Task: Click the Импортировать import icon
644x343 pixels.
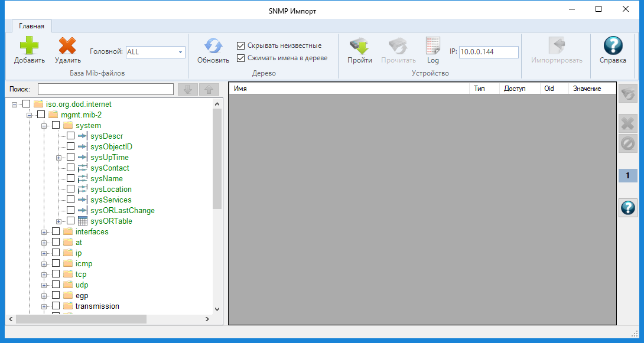Action: [x=557, y=45]
